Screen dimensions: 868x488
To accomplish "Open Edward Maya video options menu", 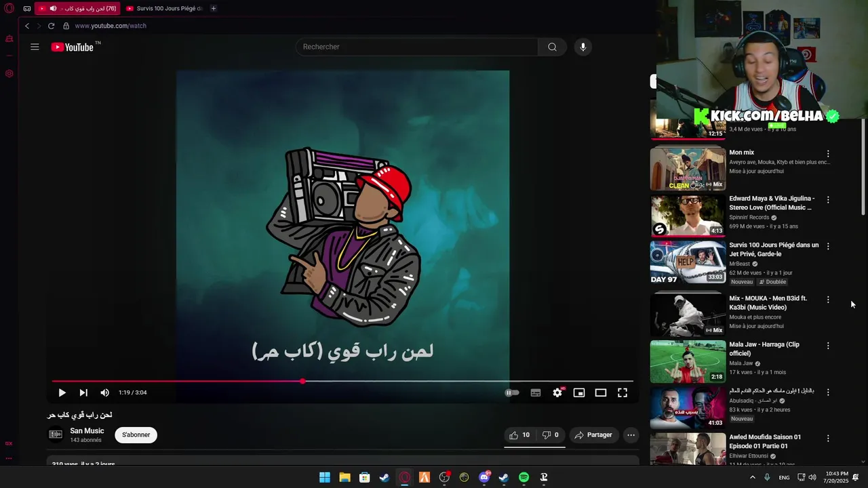I will pos(828,200).
